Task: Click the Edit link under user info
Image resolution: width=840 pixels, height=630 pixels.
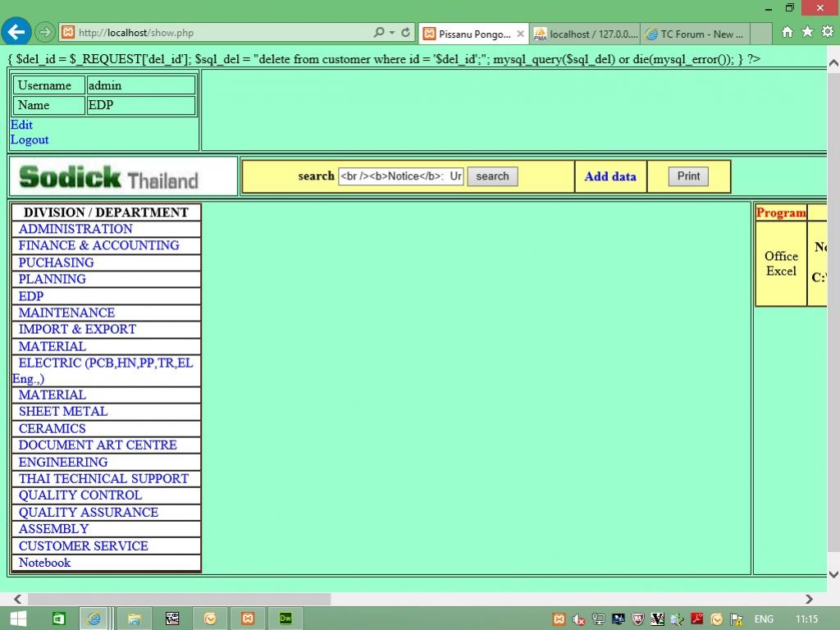Action: tap(21, 125)
